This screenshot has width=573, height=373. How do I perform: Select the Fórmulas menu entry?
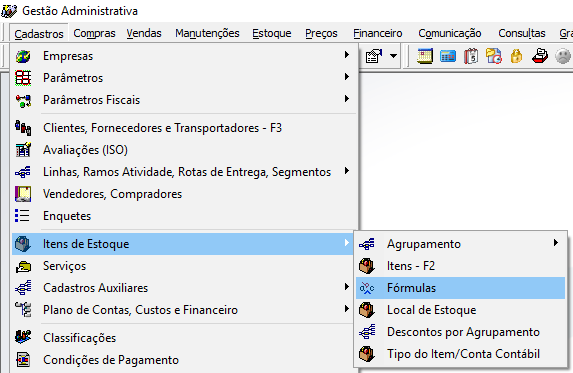tap(460, 288)
